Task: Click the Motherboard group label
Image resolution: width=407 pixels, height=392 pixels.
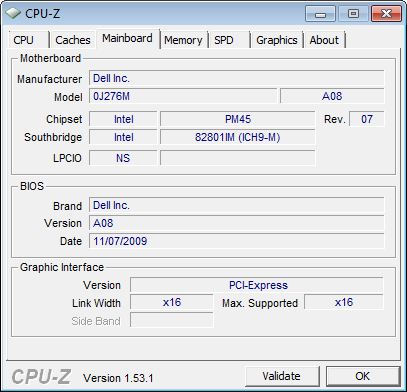Action: [50, 58]
